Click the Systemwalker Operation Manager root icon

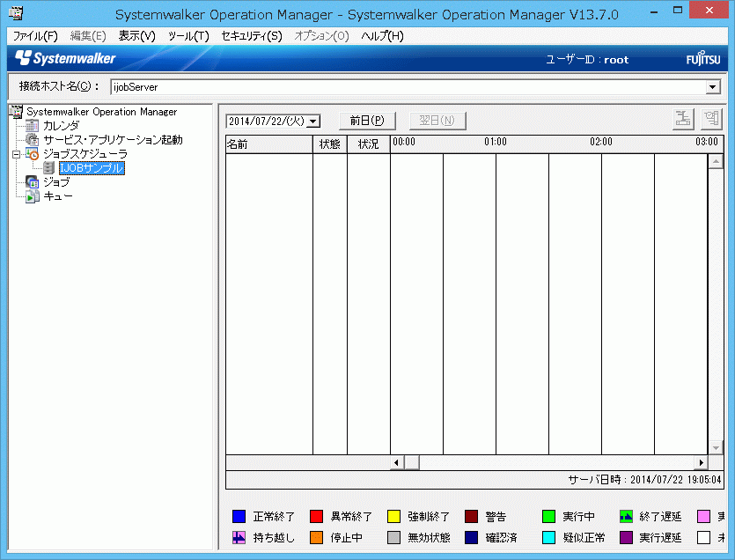(15, 111)
